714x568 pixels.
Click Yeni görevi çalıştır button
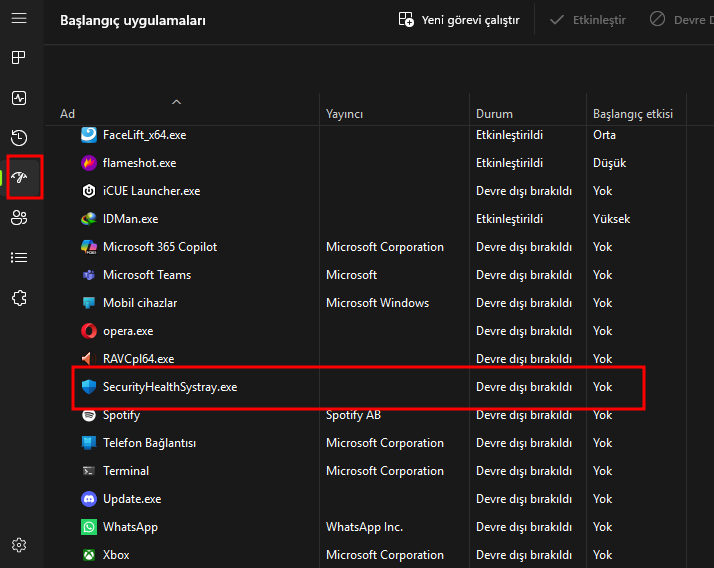click(x=459, y=20)
